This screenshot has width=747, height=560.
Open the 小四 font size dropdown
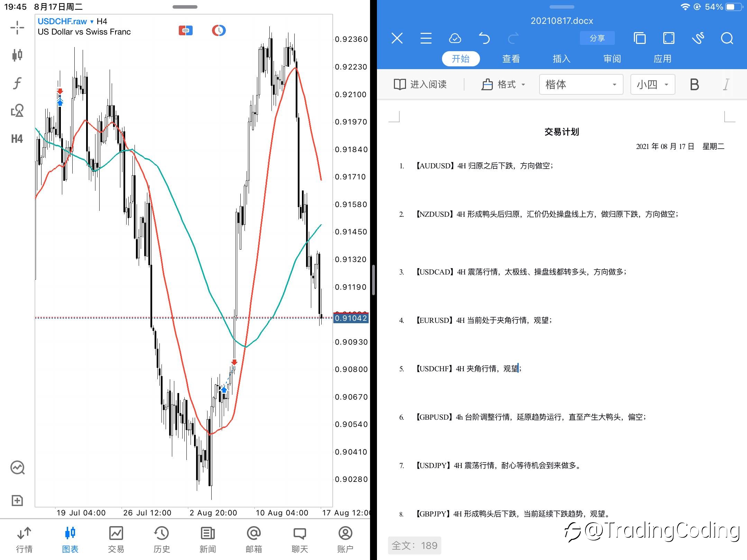tap(653, 84)
